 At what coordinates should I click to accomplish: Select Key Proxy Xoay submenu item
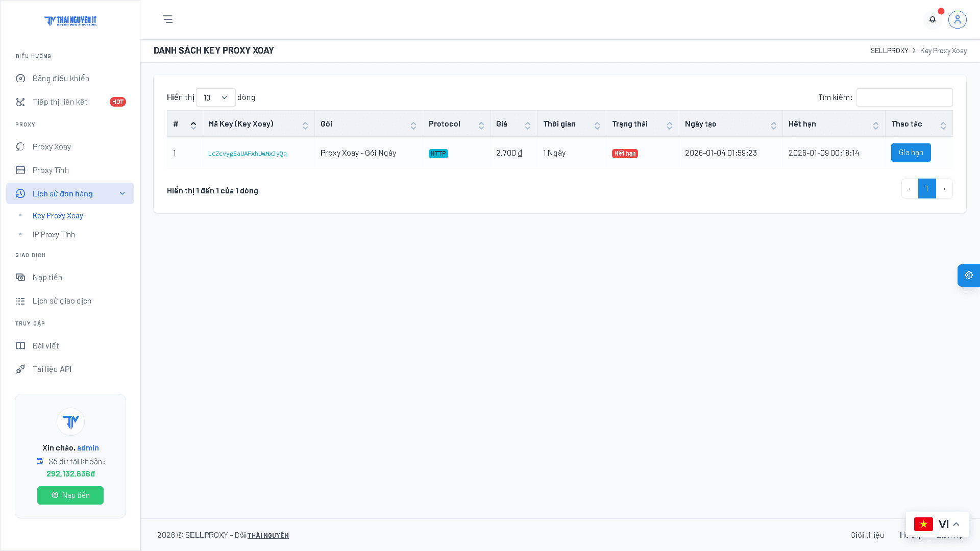point(58,216)
